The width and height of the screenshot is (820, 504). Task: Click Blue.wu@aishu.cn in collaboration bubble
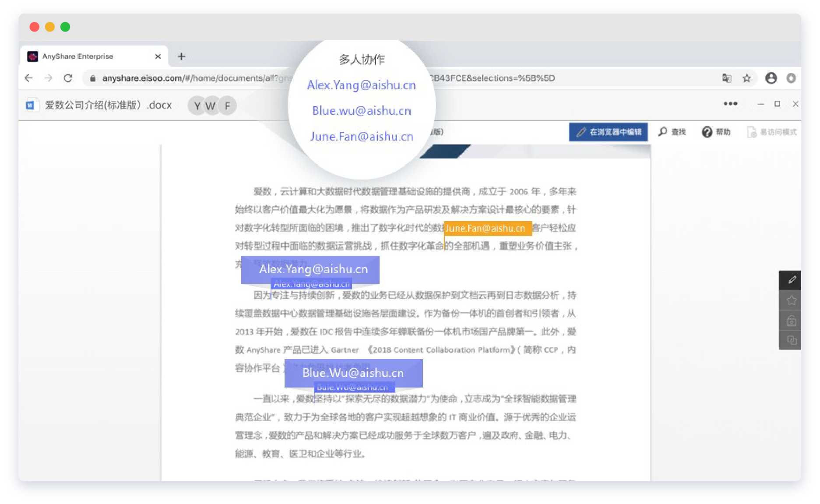362,110
